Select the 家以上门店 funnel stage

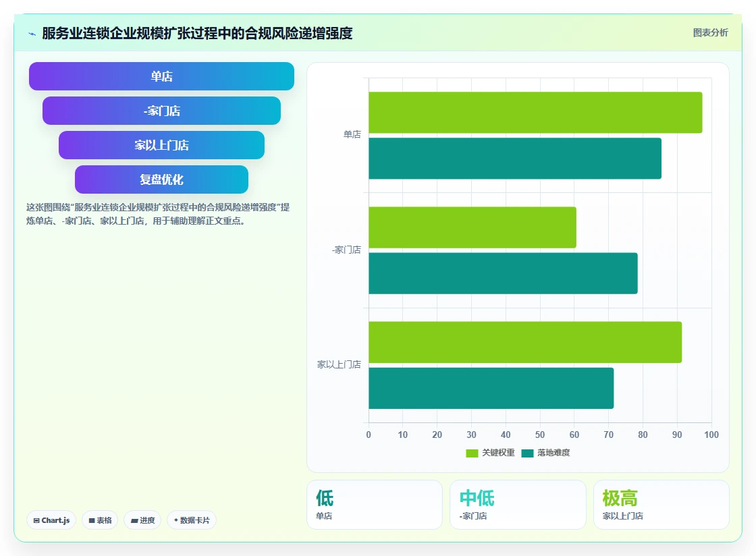click(161, 145)
